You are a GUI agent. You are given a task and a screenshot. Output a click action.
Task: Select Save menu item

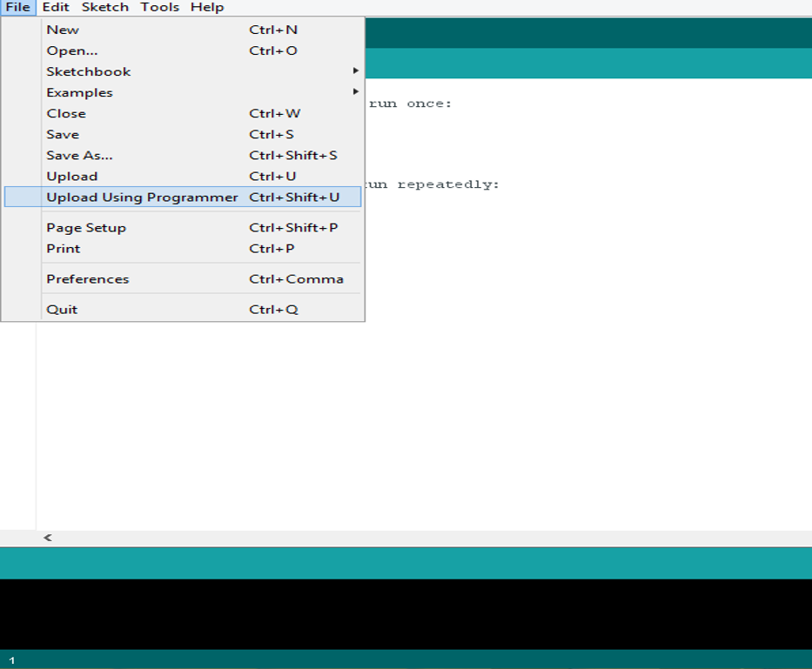coord(182,135)
